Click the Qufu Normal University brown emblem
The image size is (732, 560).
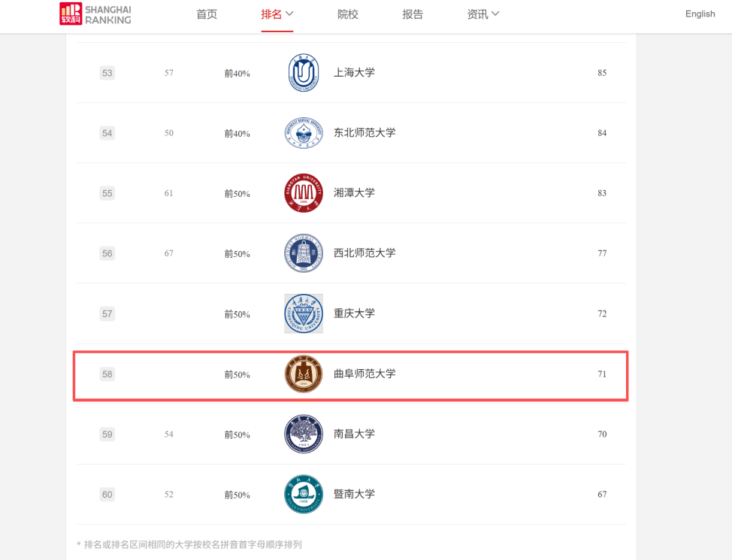click(304, 374)
